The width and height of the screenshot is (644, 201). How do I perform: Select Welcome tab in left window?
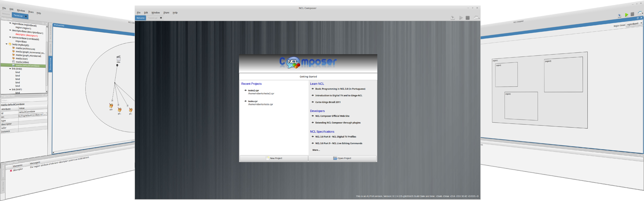point(6,14)
